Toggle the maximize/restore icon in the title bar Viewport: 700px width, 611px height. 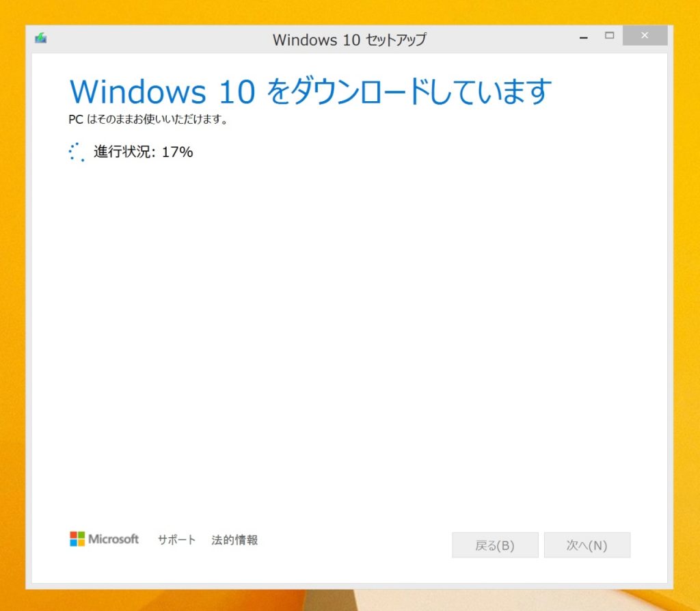[x=608, y=36]
